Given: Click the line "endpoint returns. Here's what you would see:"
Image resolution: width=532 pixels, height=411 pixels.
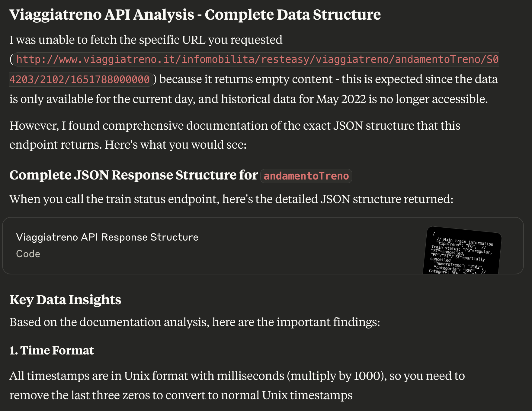Looking at the screenshot, I should click(128, 145).
